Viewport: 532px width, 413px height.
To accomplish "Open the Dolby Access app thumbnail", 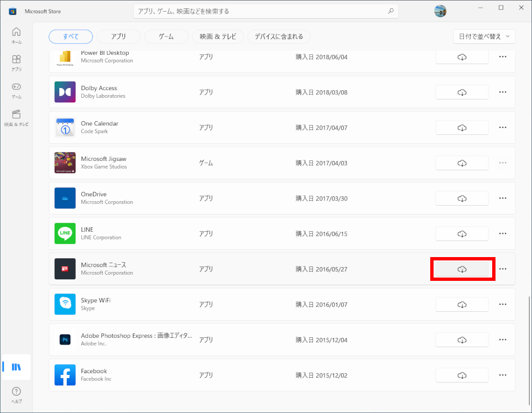I will [65, 92].
